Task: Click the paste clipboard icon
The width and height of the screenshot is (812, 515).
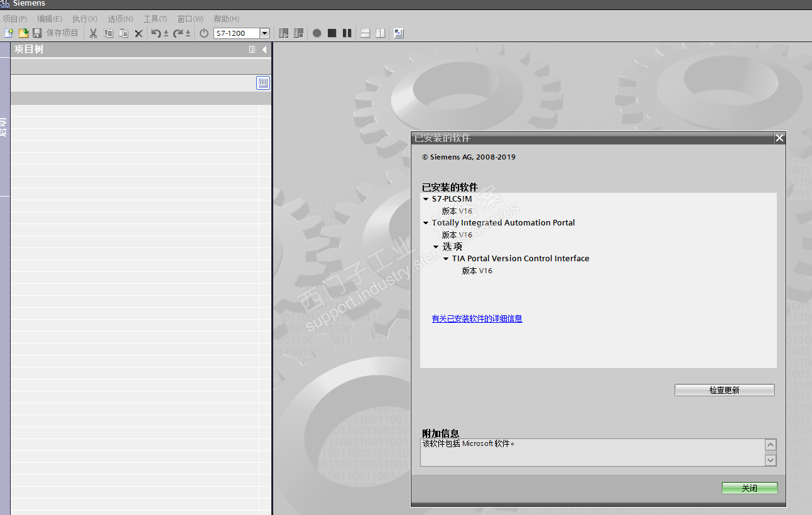Action: 124,33
